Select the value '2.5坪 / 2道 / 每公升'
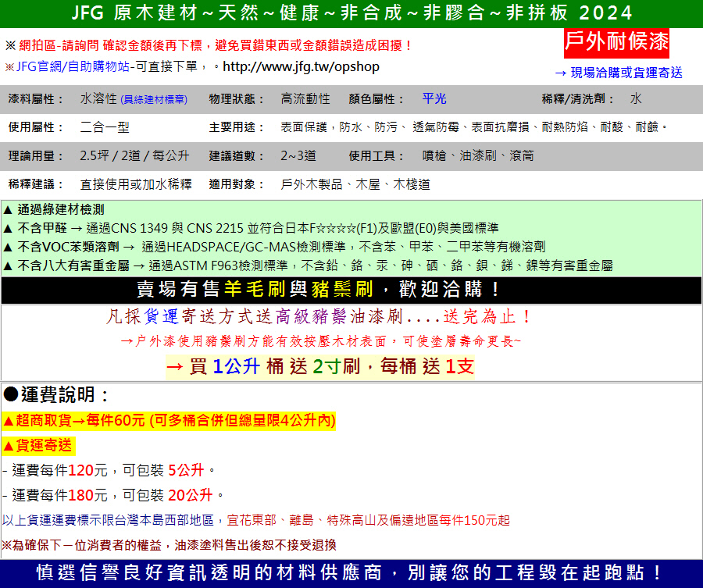703x588 pixels. [134, 156]
